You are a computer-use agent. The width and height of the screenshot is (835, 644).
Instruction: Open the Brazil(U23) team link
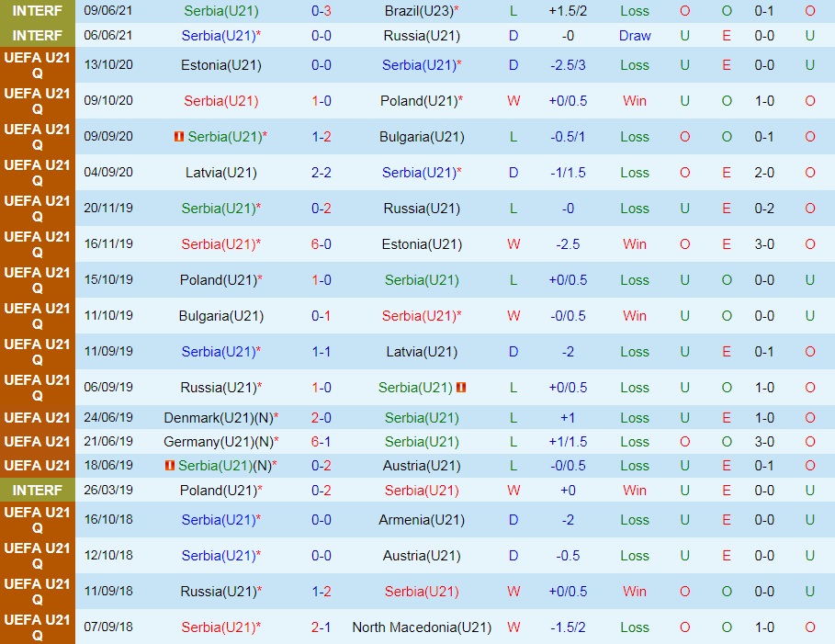coord(422,11)
